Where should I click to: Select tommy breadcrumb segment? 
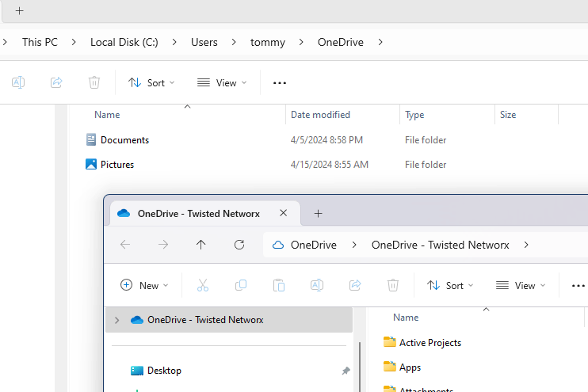(268, 42)
